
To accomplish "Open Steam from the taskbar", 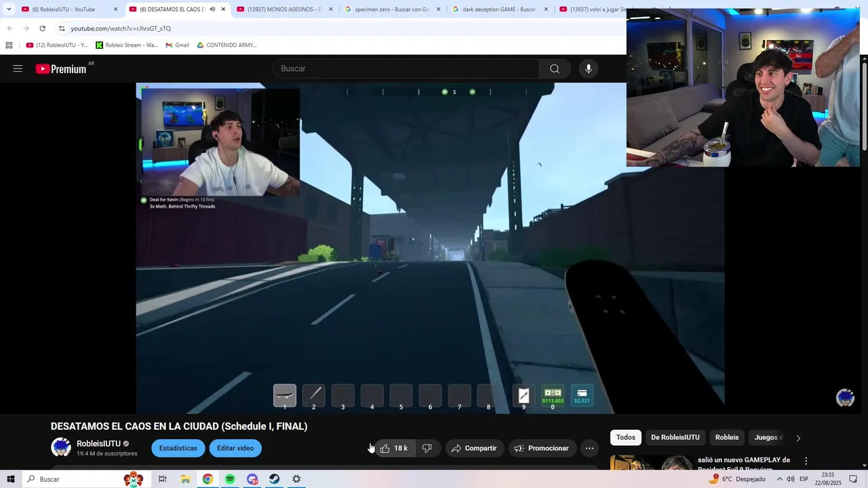I will coord(275,479).
